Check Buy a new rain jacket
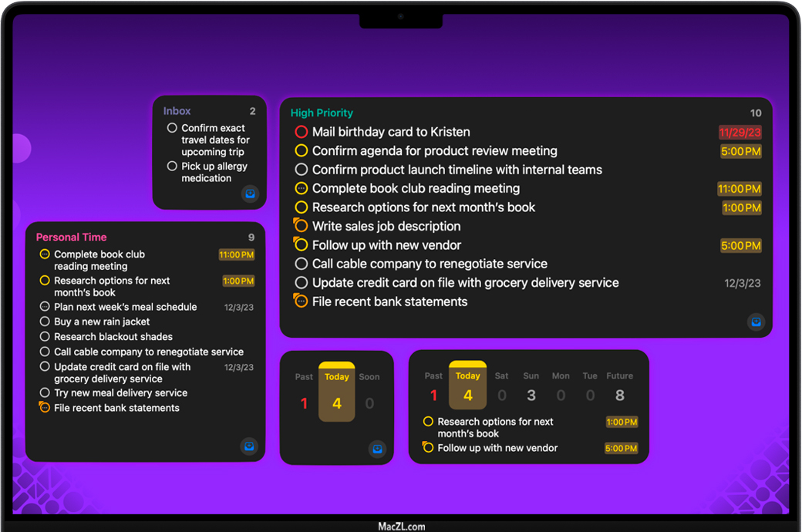 coord(45,322)
